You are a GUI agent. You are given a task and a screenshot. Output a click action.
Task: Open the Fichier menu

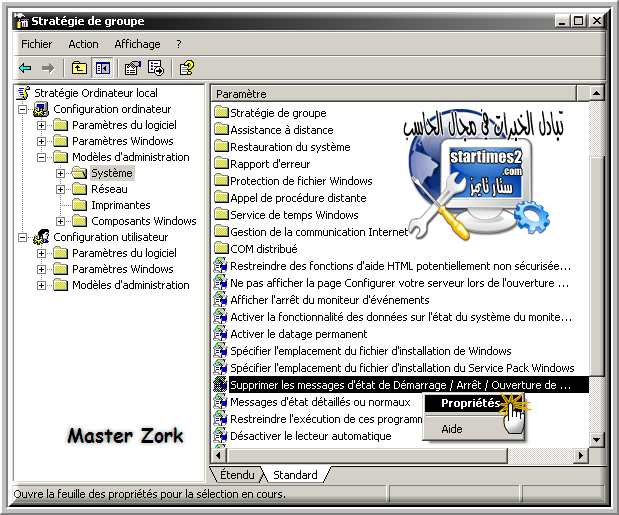coord(36,44)
